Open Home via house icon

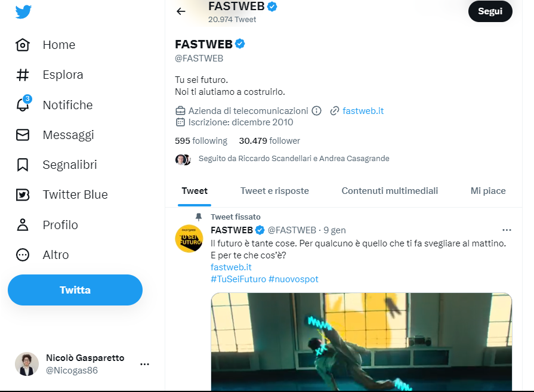coord(23,45)
